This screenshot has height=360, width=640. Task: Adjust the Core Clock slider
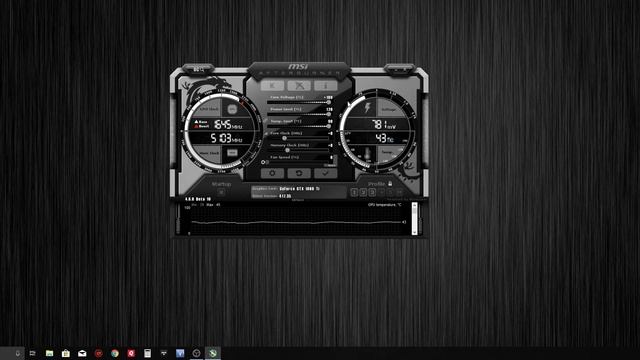(298, 138)
